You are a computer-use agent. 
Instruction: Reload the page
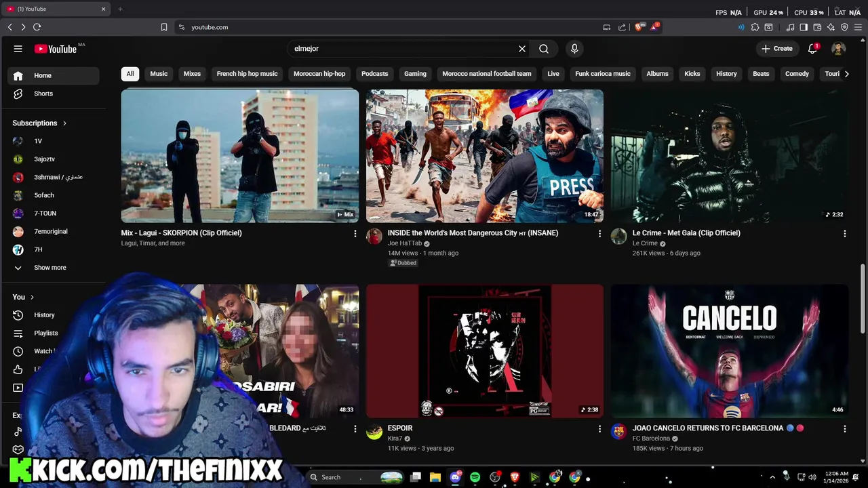point(37,27)
